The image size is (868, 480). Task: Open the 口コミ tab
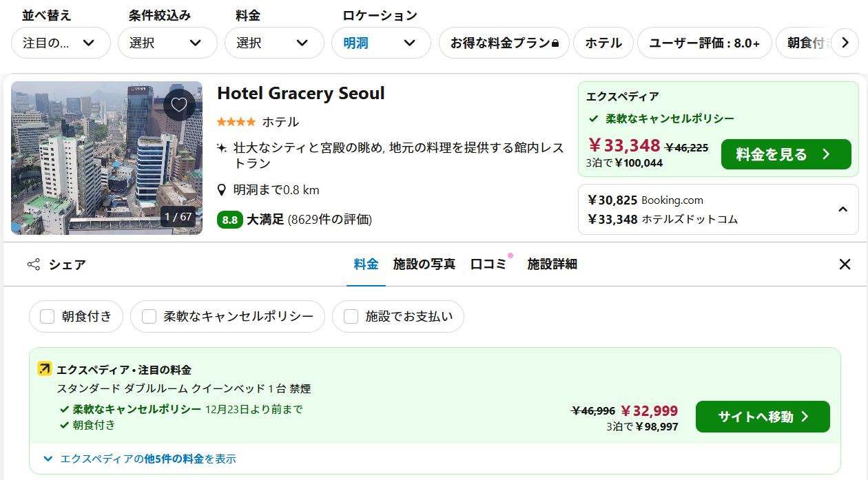pyautogui.click(x=488, y=264)
